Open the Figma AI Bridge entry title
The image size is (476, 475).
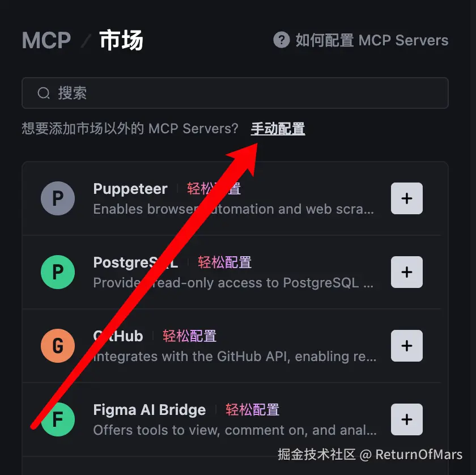point(150,410)
